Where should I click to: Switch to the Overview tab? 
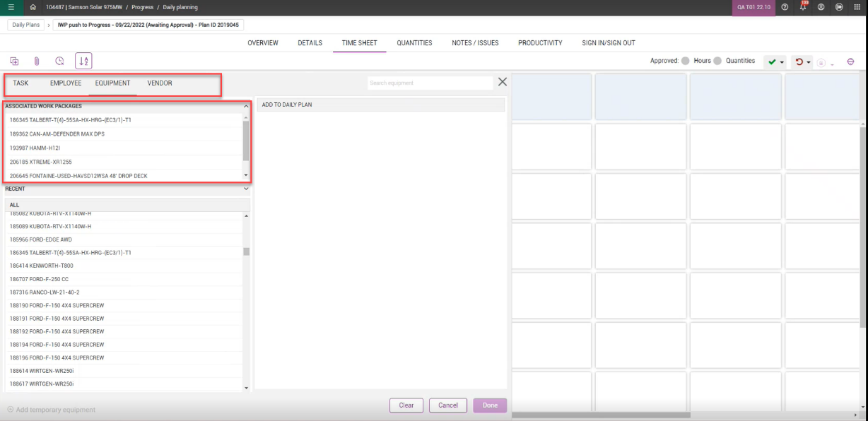pos(263,43)
